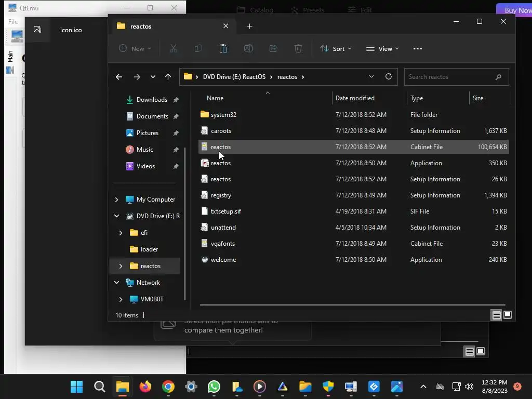Viewport: 532px width, 399px height.
Task: Expand the VM0B0T network node
Action: point(121,299)
